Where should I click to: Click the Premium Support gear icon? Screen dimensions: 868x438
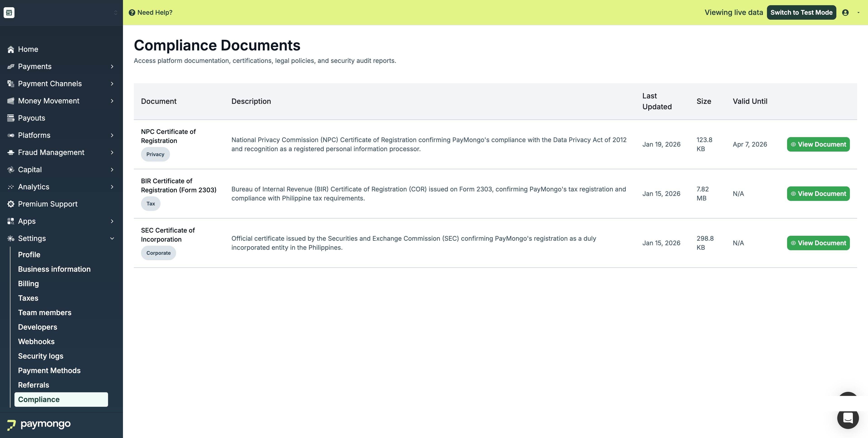[x=11, y=204]
